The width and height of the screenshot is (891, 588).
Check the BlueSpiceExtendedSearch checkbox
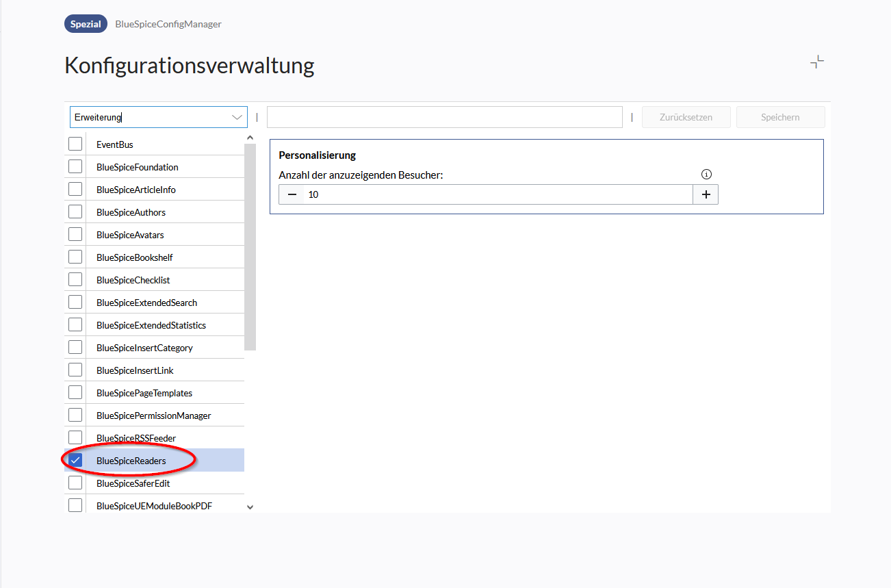coord(75,303)
